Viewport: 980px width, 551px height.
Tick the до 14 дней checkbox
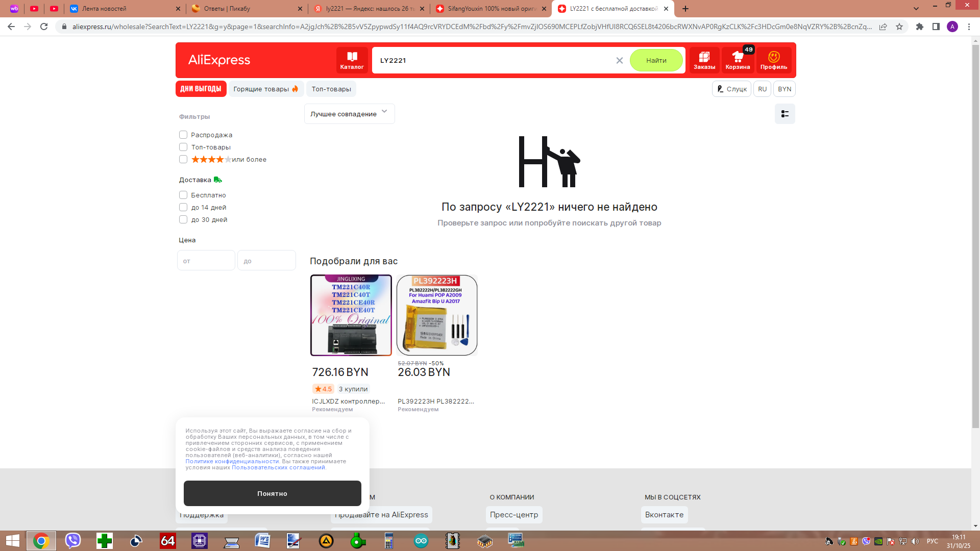[183, 207]
